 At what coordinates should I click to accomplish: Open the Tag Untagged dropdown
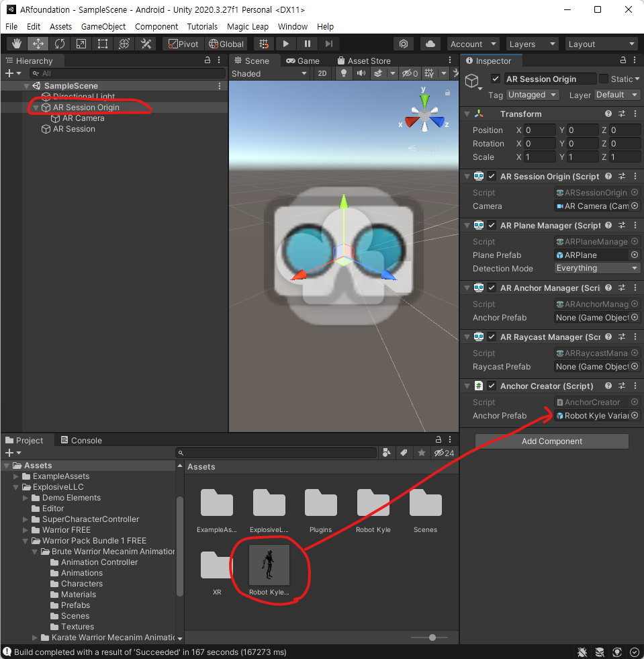(533, 95)
